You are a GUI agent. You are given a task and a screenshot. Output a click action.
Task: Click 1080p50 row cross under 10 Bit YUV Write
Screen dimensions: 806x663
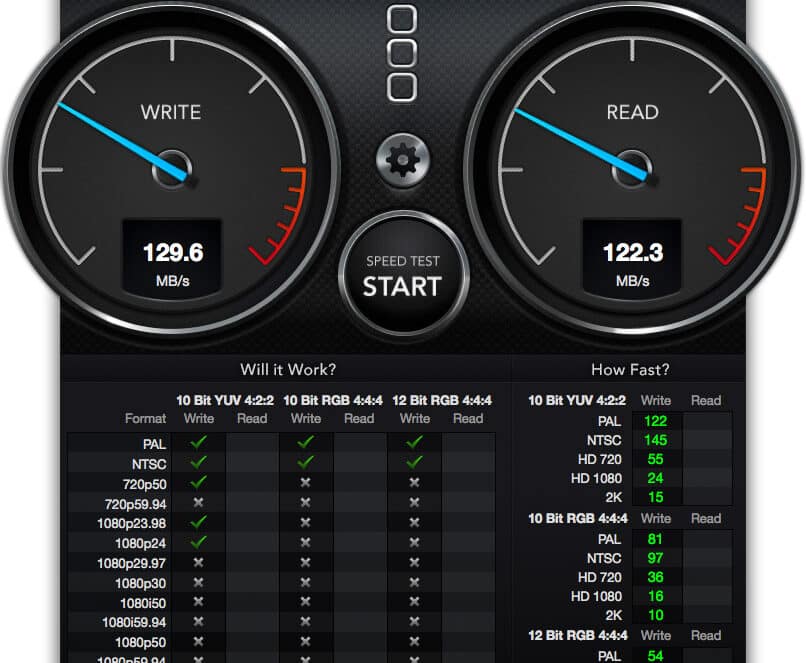pos(198,641)
